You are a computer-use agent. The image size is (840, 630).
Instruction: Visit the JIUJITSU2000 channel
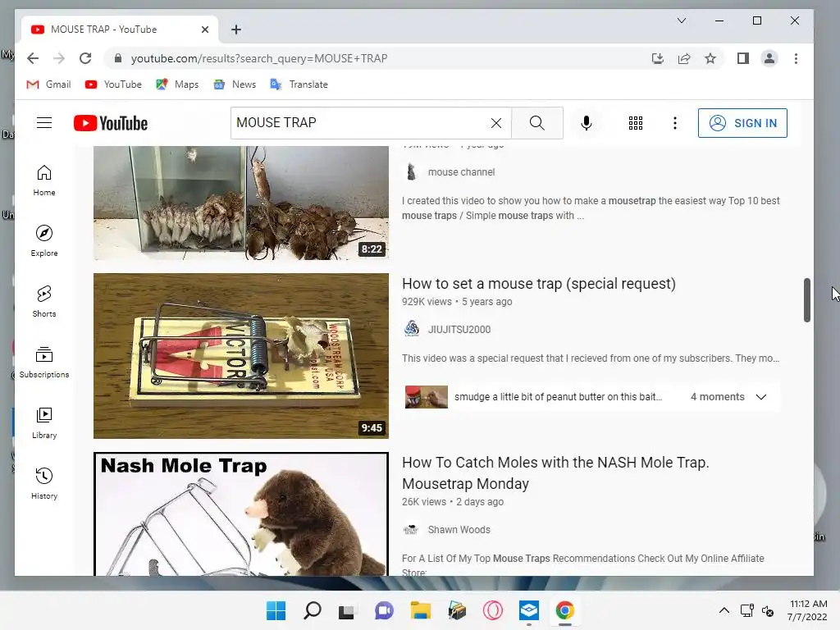[x=459, y=330]
